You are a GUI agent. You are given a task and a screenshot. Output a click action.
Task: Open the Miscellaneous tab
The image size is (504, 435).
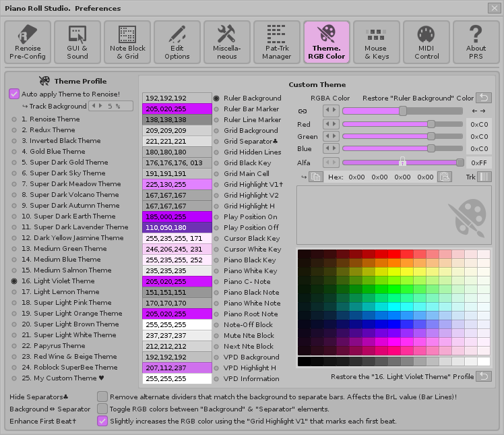(227, 42)
